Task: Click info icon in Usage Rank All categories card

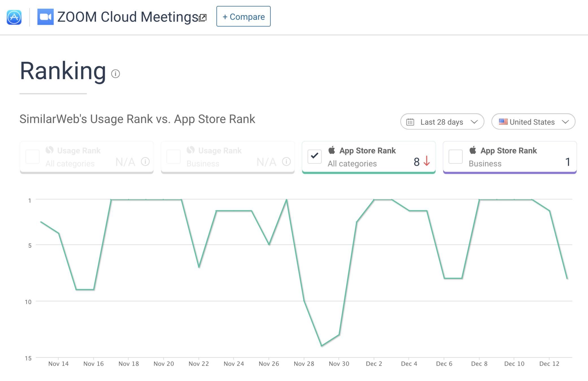Action: point(145,162)
